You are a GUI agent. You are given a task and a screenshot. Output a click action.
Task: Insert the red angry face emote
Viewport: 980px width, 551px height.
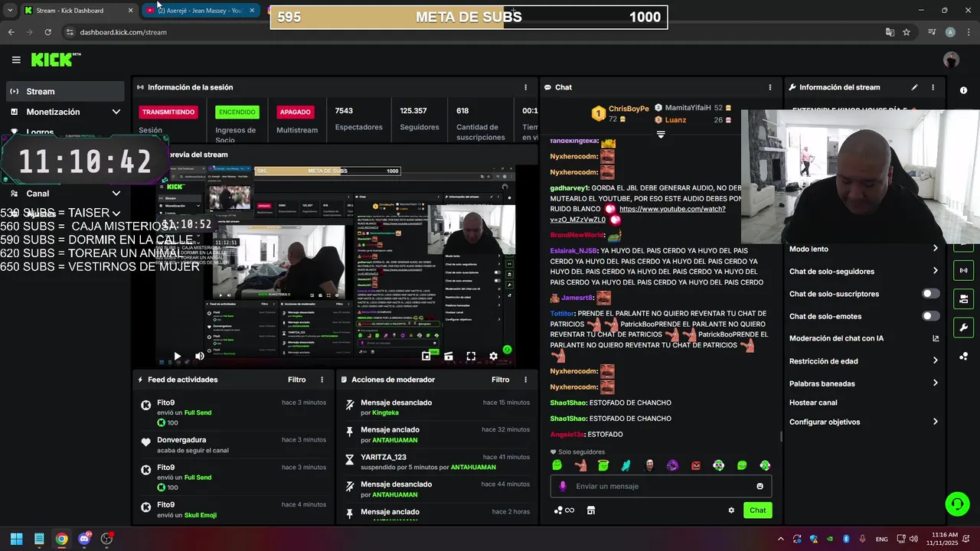pos(696,465)
